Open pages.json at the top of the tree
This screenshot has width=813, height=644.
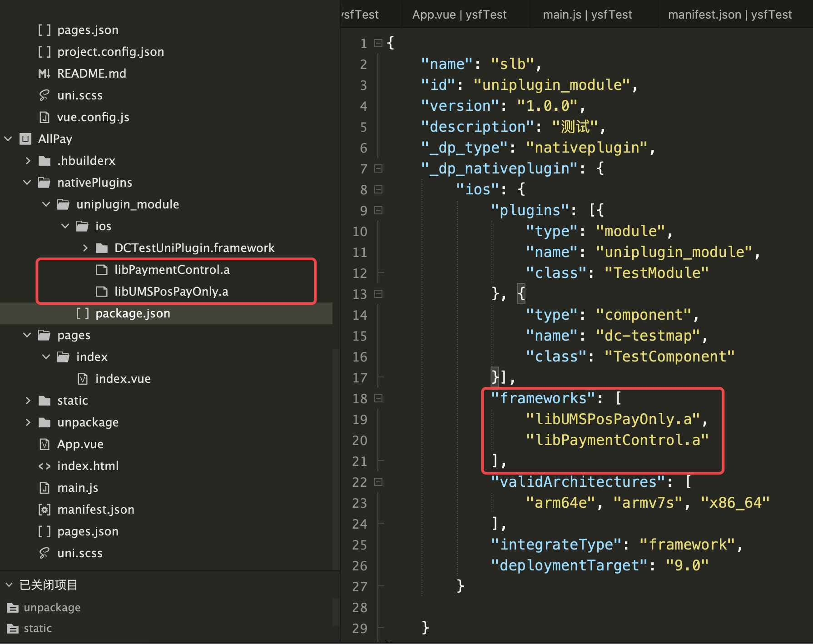(x=88, y=30)
